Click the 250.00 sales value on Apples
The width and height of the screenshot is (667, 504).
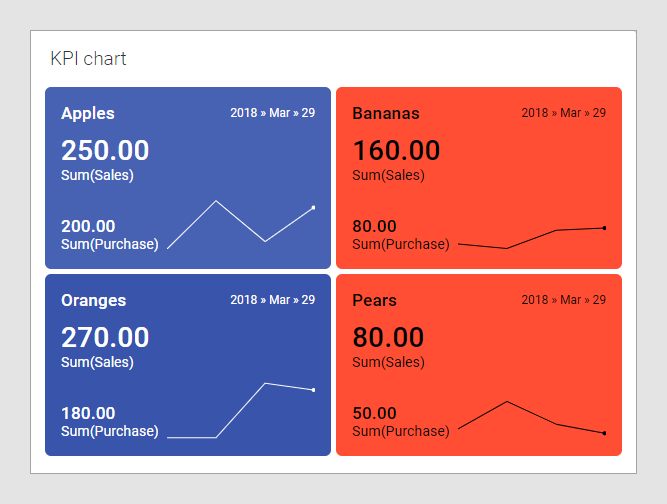coord(105,151)
